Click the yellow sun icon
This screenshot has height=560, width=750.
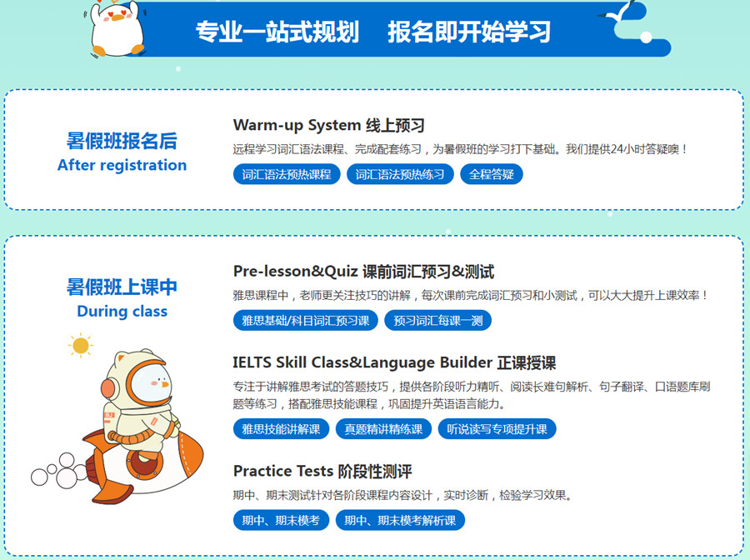click(80, 345)
